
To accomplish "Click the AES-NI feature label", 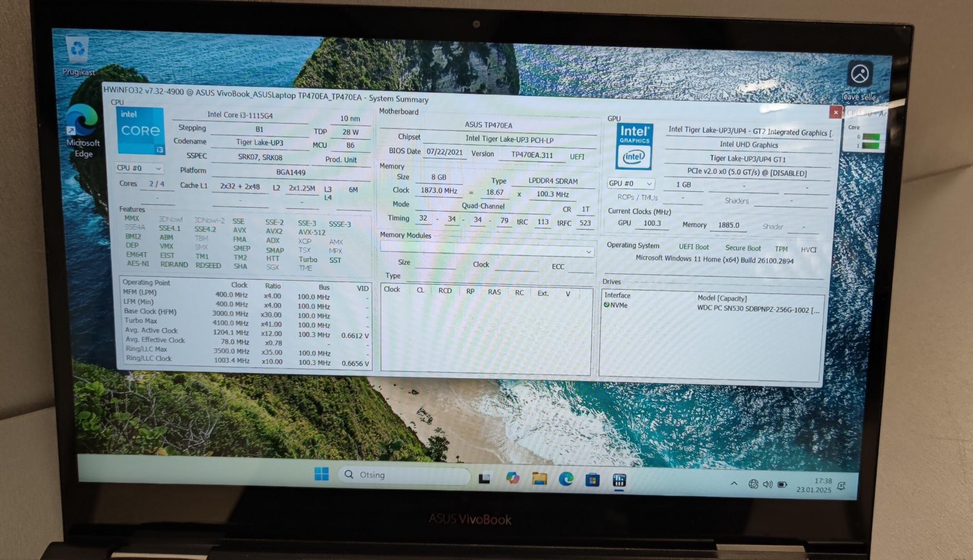I will (138, 263).
